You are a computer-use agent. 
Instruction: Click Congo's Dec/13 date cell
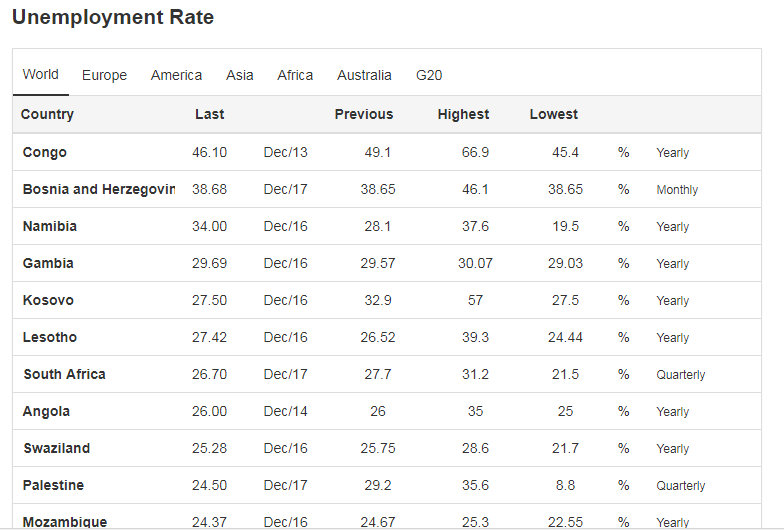pos(286,152)
